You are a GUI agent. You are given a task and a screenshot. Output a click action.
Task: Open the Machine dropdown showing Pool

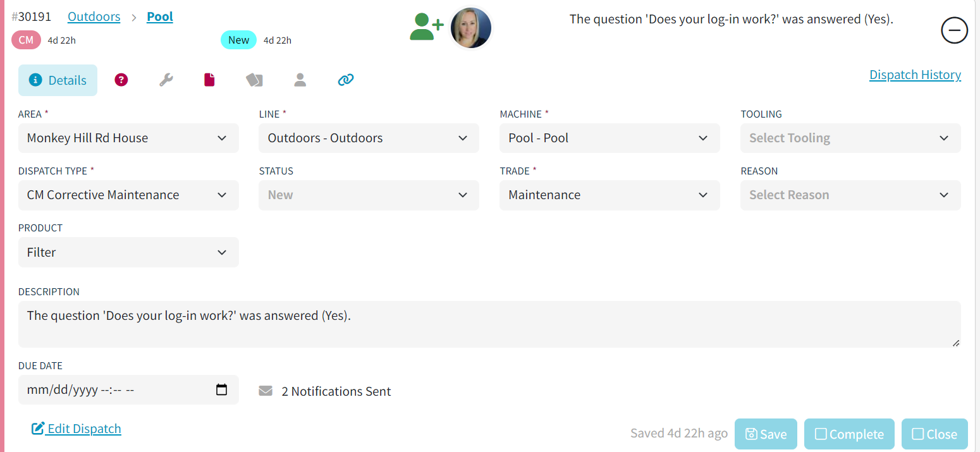coord(609,138)
